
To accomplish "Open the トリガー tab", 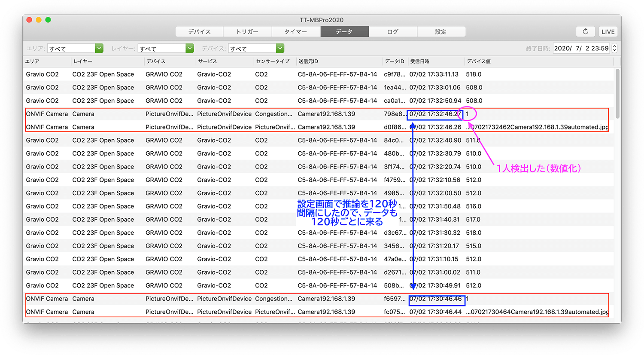I will click(248, 31).
